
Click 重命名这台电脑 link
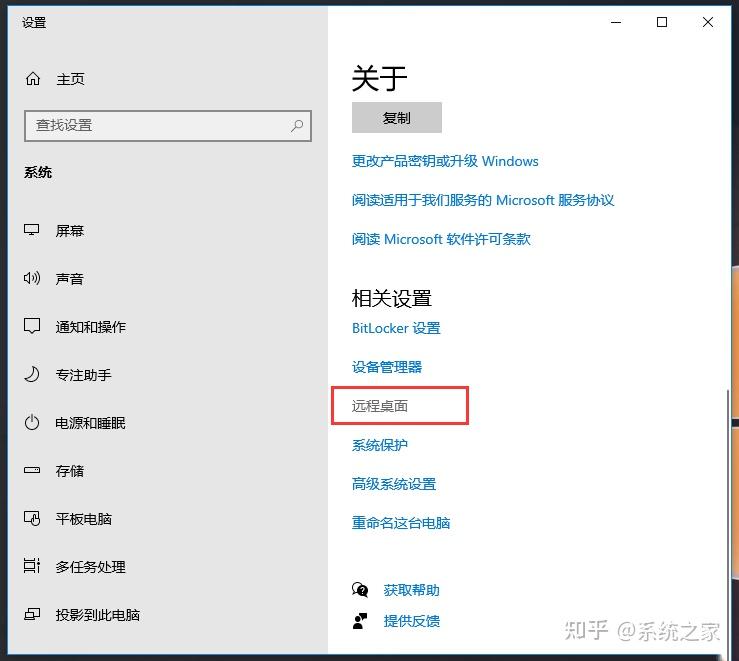tap(401, 523)
